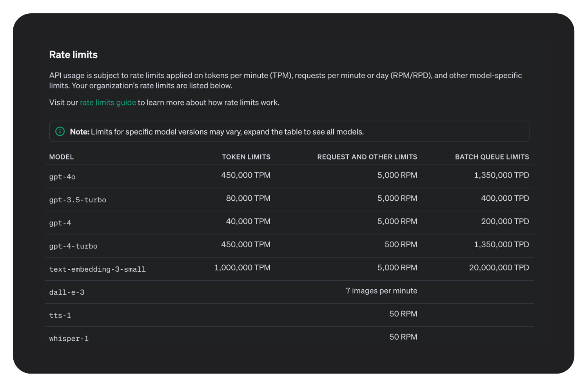Click gpt-3.5-turbo's 5,000 RPM value
This screenshot has width=588, height=392.
(397, 198)
